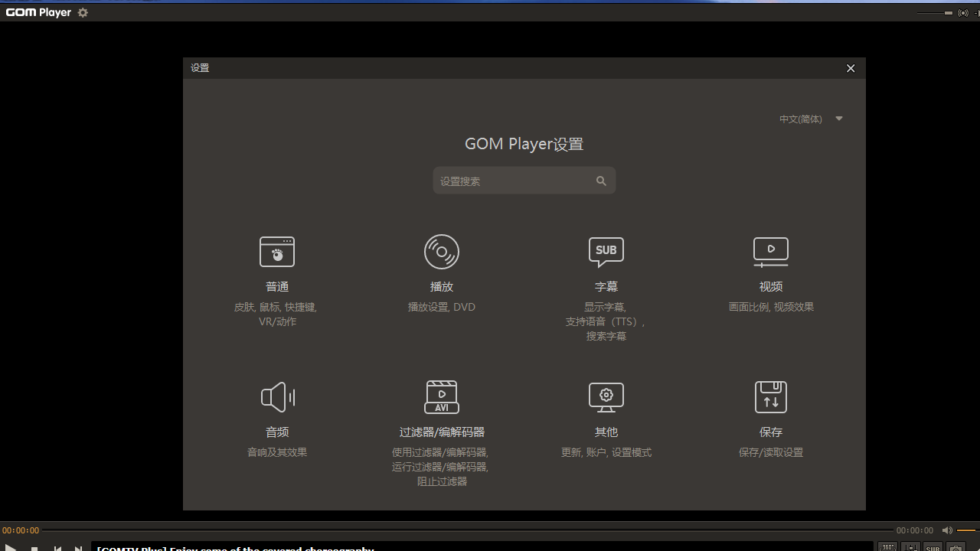Toggle the broadcast icon in the title bar
This screenshot has height=551, width=980.
[x=963, y=13]
